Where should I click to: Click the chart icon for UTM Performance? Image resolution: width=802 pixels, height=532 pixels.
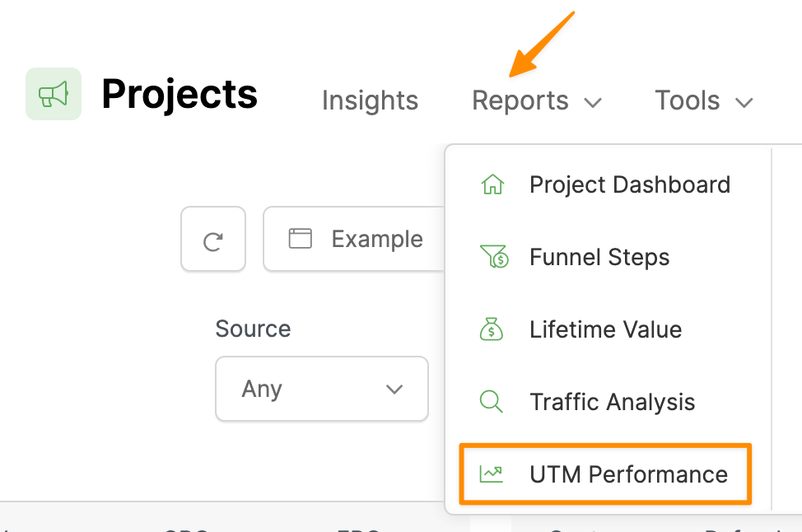492,474
